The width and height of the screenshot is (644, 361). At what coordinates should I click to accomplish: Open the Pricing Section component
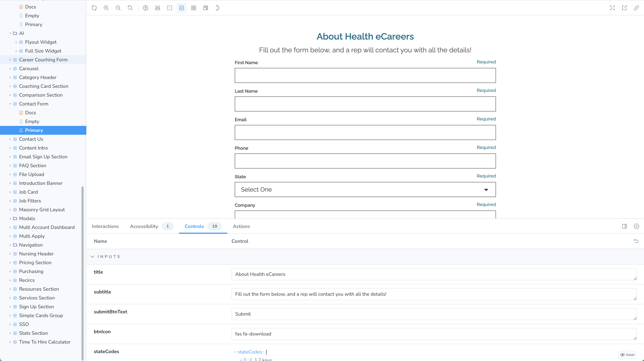35,262
